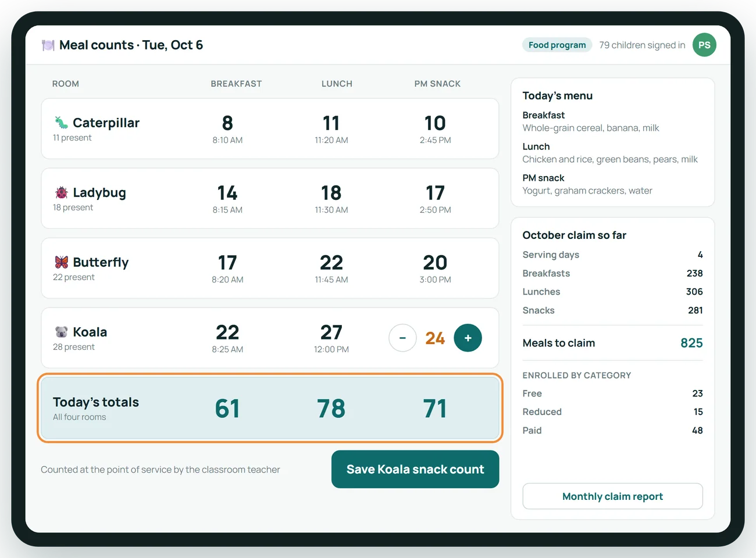
Task: Click Koala lunch count 27
Action: point(331,332)
